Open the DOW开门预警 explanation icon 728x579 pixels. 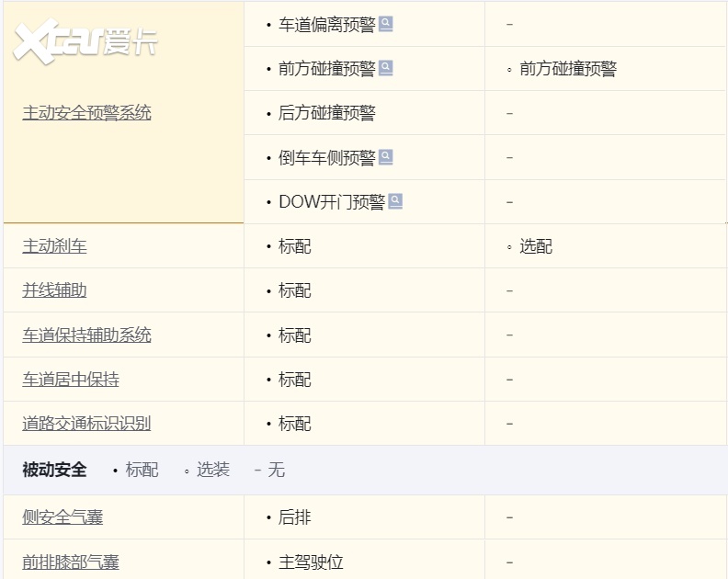395,201
